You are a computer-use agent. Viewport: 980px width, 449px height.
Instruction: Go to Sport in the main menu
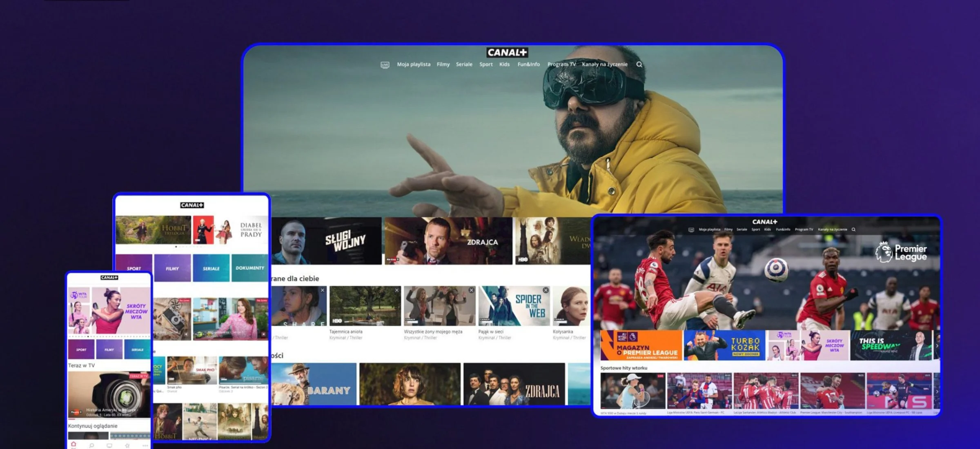pos(486,64)
